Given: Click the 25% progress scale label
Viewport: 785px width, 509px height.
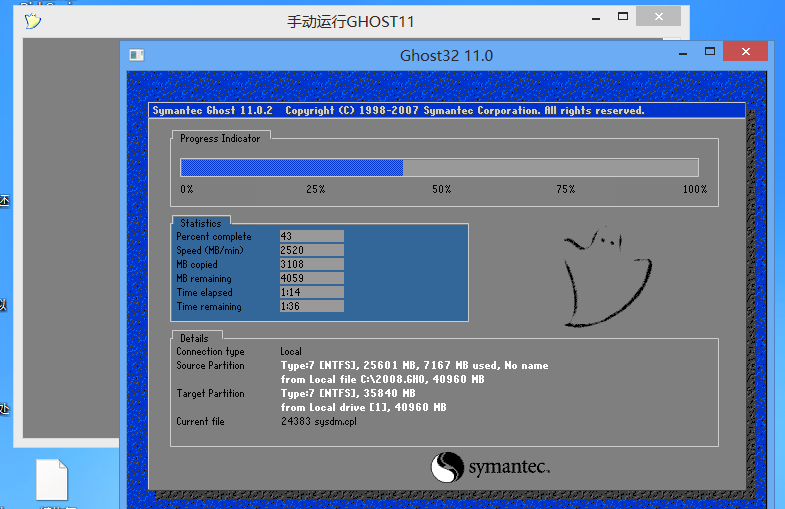Looking at the screenshot, I should point(315,189).
